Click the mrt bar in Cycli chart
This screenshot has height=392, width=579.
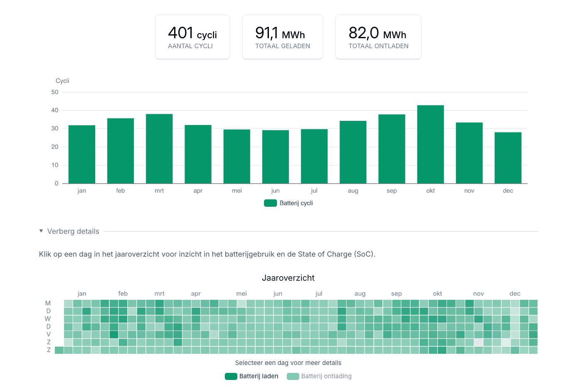(159, 149)
